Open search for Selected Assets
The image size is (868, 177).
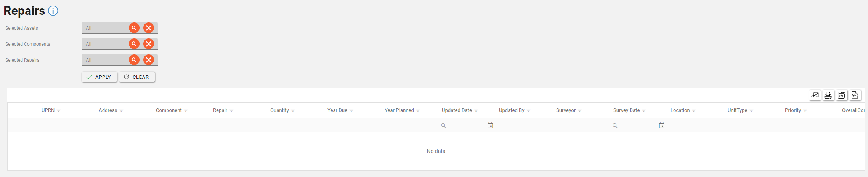(x=134, y=28)
